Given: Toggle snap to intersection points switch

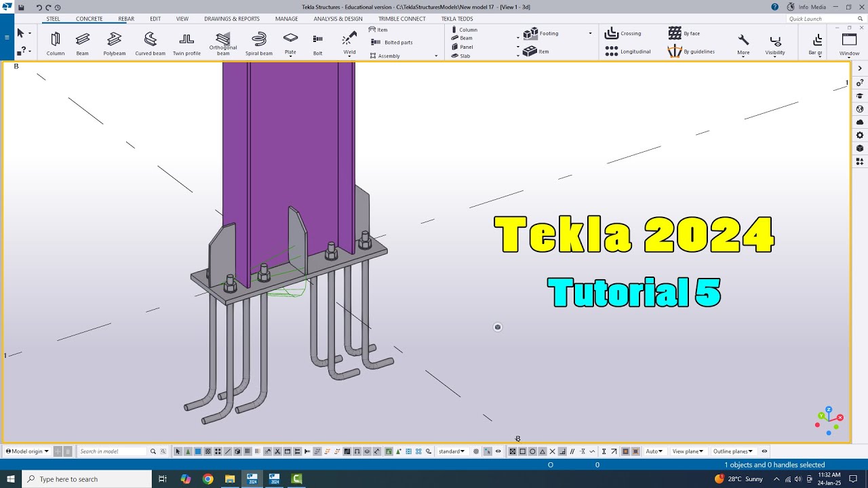Looking at the screenshot, I should [x=553, y=451].
